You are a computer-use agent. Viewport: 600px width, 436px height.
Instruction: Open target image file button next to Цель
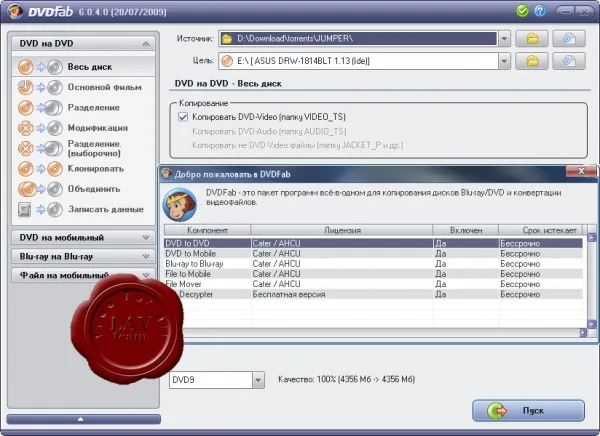[569, 61]
